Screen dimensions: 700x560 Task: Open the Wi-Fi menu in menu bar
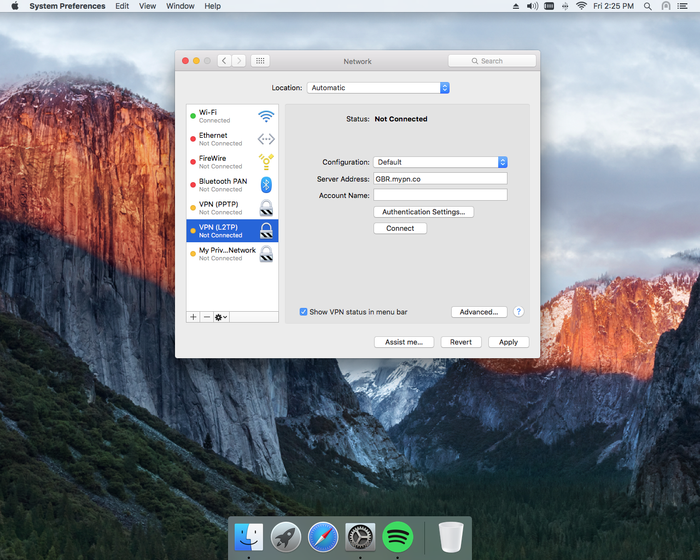point(581,6)
